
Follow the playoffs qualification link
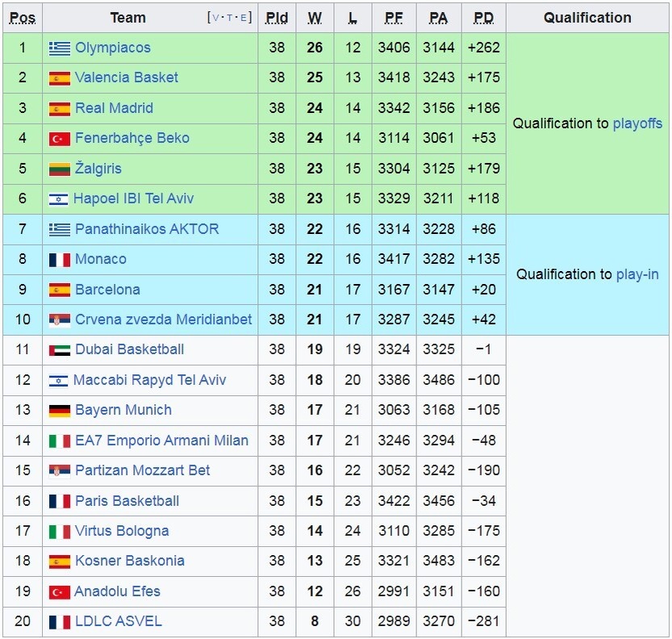tap(637, 124)
